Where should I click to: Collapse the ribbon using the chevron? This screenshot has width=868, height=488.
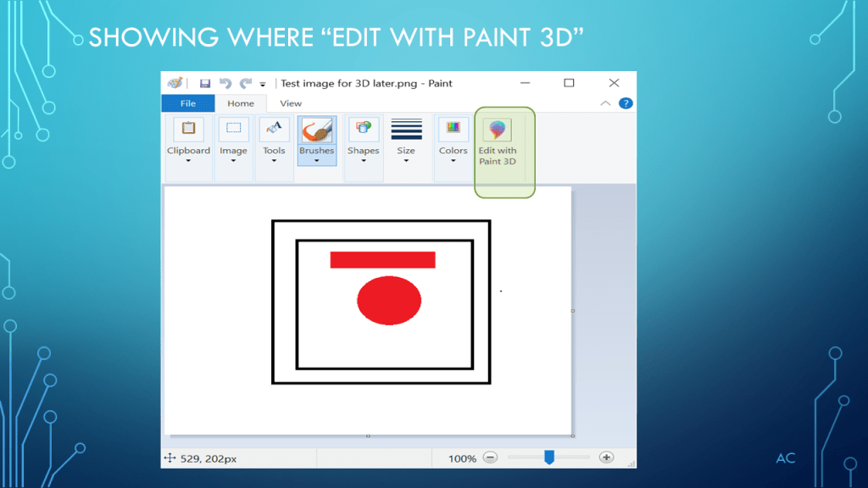click(x=605, y=103)
